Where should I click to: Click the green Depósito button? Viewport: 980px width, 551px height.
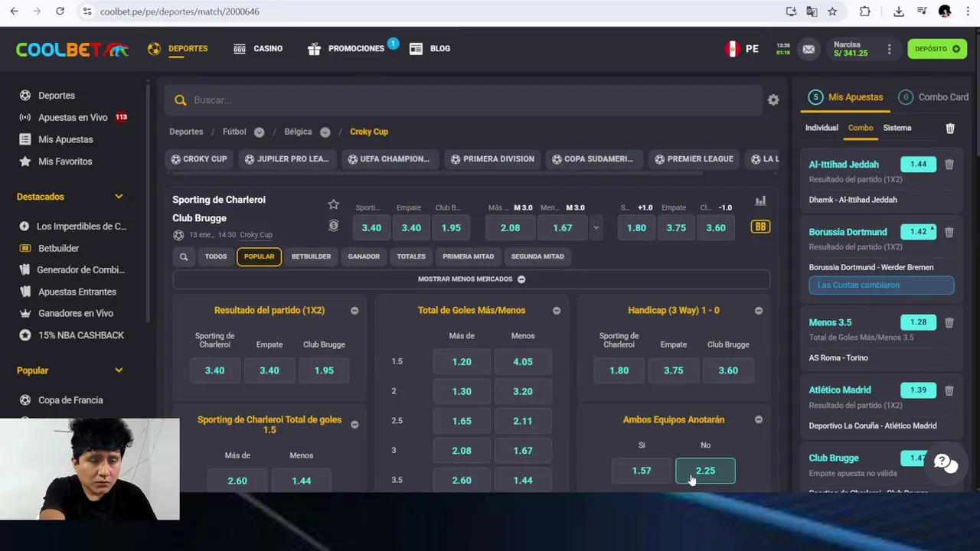click(937, 49)
